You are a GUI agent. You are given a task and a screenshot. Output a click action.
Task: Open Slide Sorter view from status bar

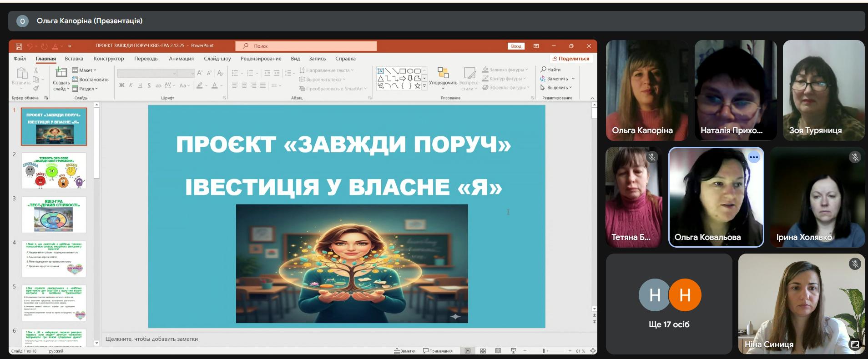coord(483,351)
